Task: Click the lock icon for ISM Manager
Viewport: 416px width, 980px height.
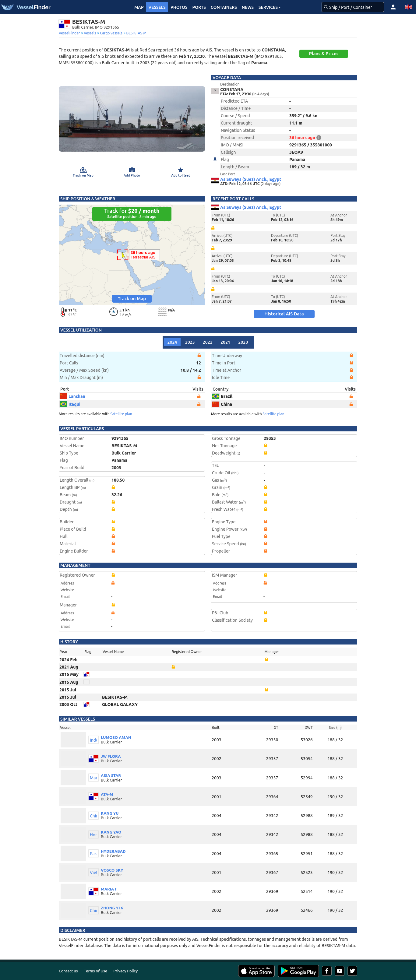Action: tap(266, 575)
